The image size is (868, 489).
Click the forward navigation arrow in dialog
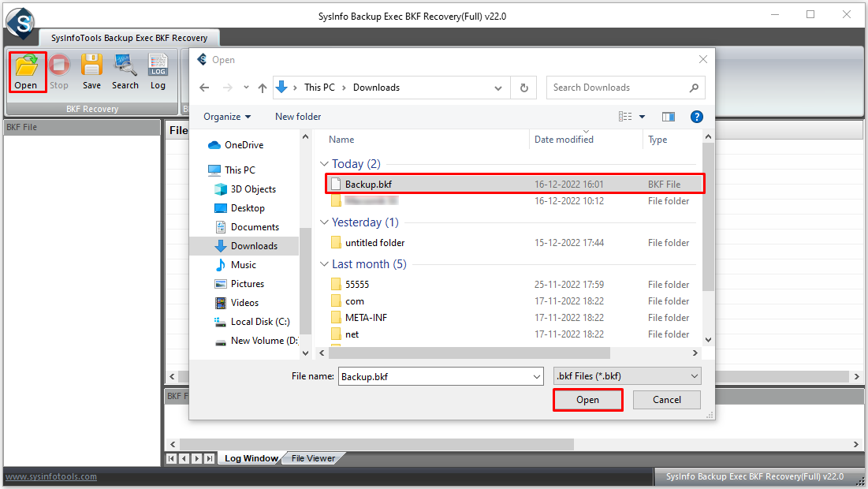click(x=228, y=88)
